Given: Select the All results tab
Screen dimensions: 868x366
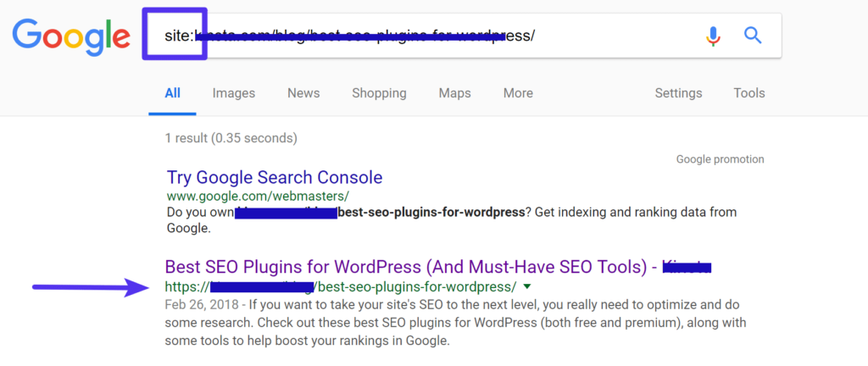Looking at the screenshot, I should pos(173,93).
